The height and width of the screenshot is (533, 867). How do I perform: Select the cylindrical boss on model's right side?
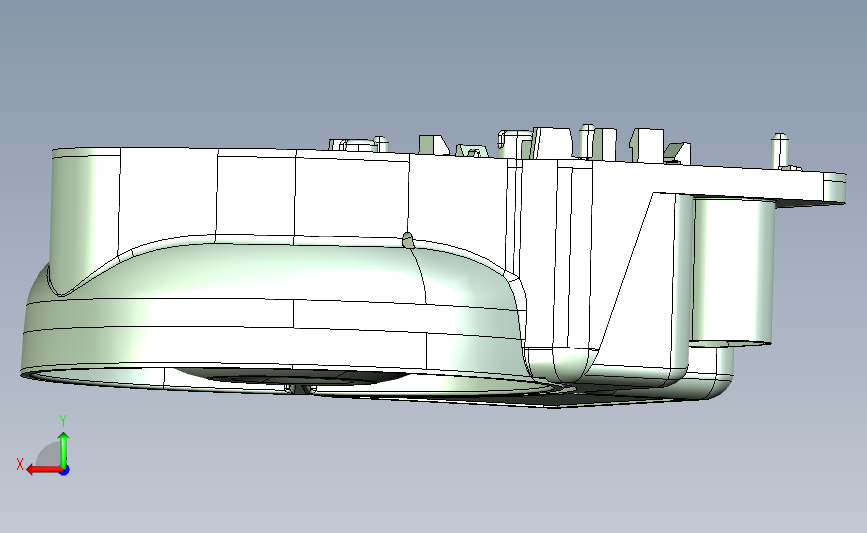733,271
